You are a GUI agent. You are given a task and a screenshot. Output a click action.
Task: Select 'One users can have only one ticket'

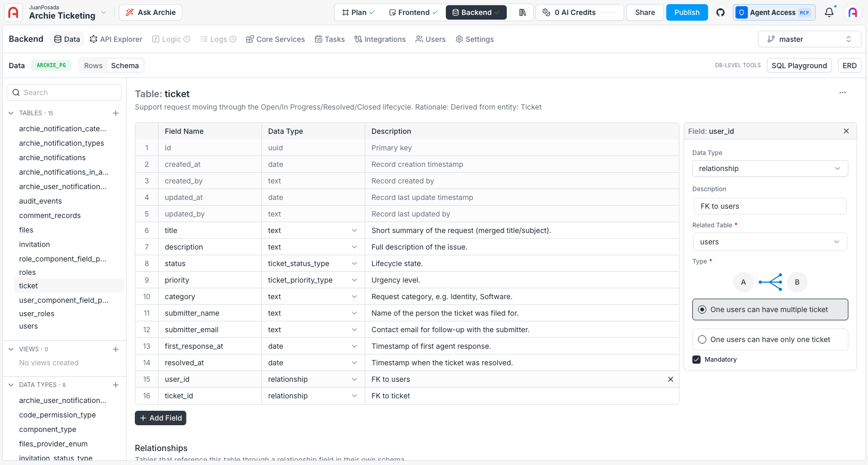[x=770, y=339]
